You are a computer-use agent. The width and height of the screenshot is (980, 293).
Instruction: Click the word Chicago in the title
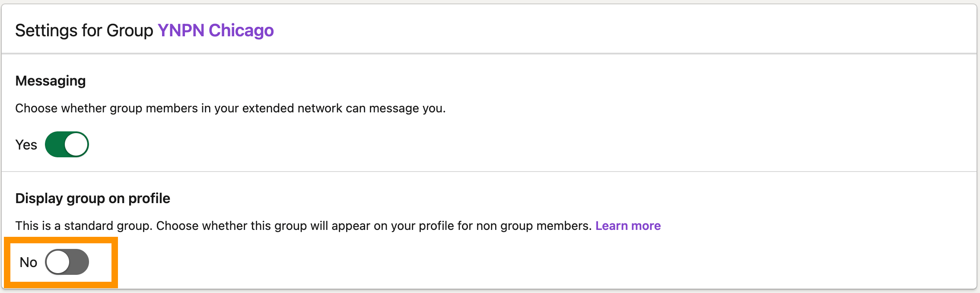coord(241,31)
